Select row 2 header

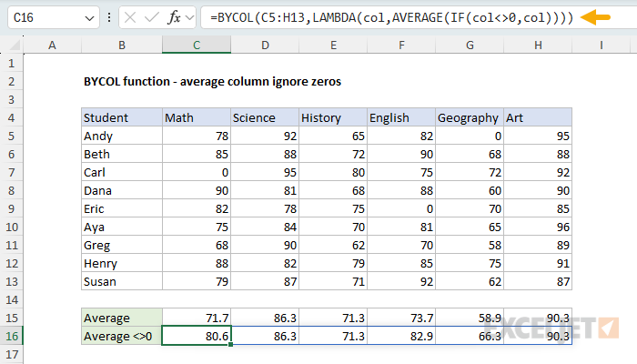coord(11,82)
